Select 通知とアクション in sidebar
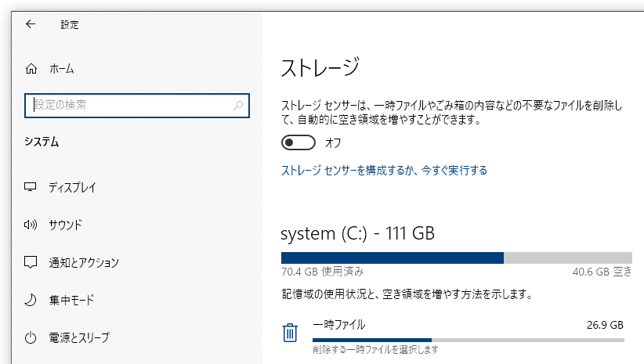 (x=84, y=262)
